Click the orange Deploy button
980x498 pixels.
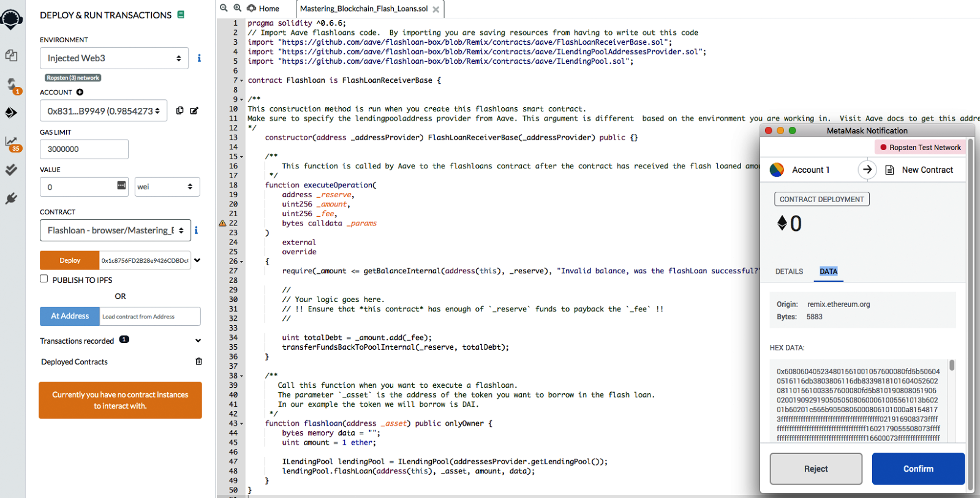70,260
